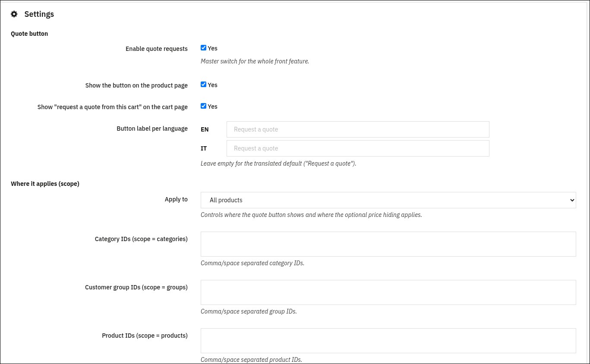Click the Where it applies (scope) heading
This screenshot has height=364, width=590.
point(45,184)
